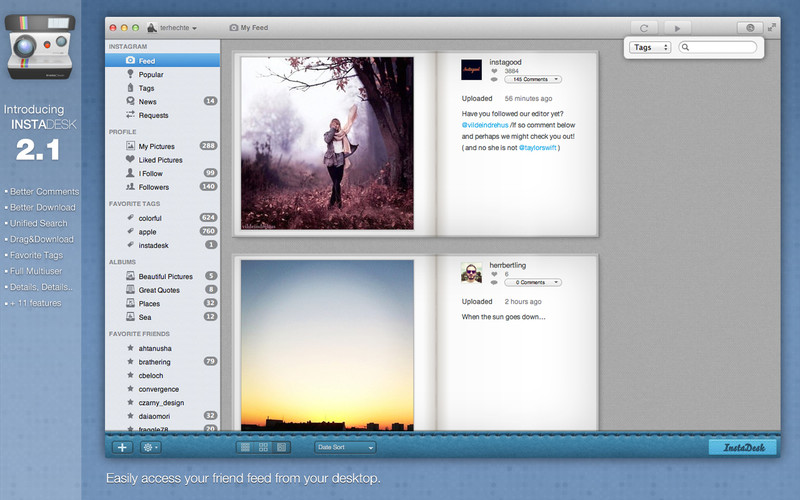Open the Tags search type selector

651,47
